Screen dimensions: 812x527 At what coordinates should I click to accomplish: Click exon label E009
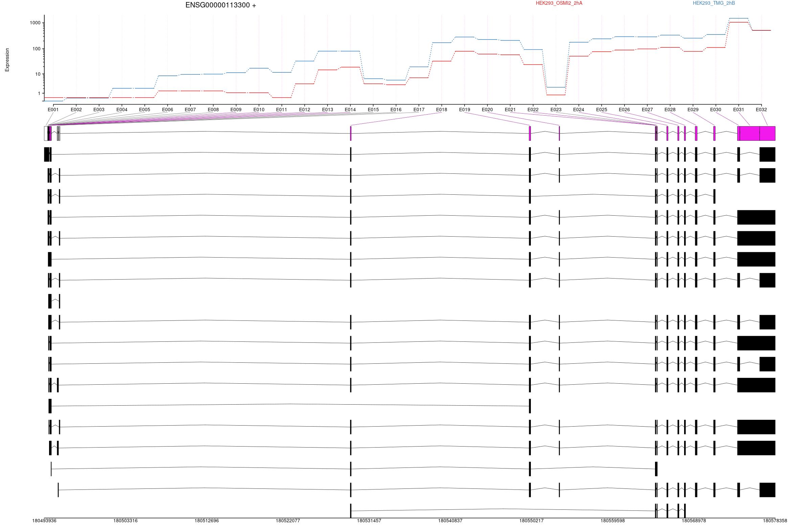[236, 110]
